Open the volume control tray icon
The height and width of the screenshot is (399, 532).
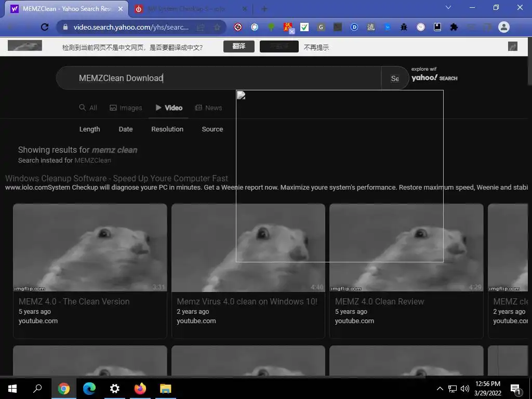465,389
